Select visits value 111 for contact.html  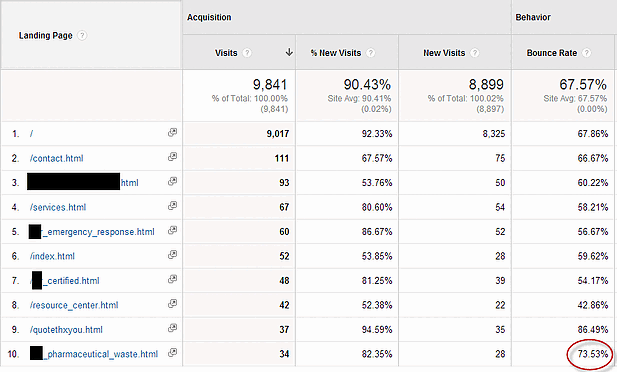pyautogui.click(x=282, y=158)
